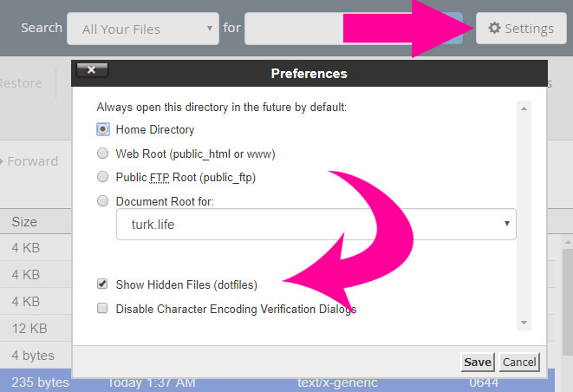Click the dialog scrollbar up arrow
This screenshot has height=392, width=573.
[x=524, y=108]
